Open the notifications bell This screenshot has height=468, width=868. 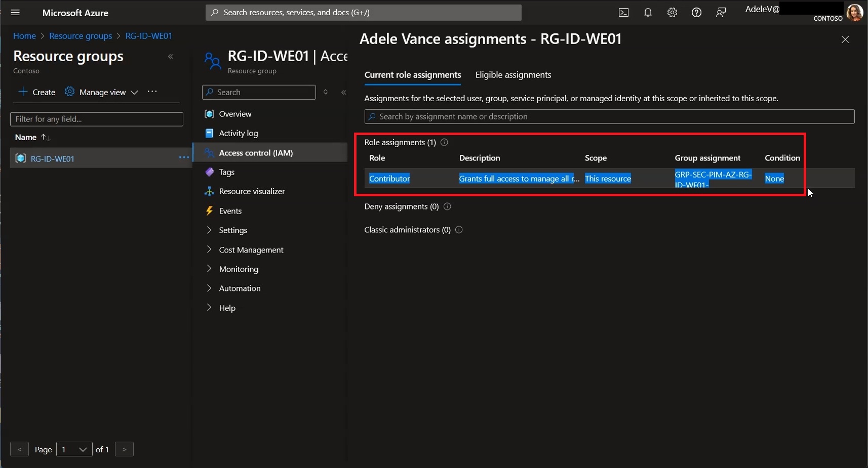(648, 13)
